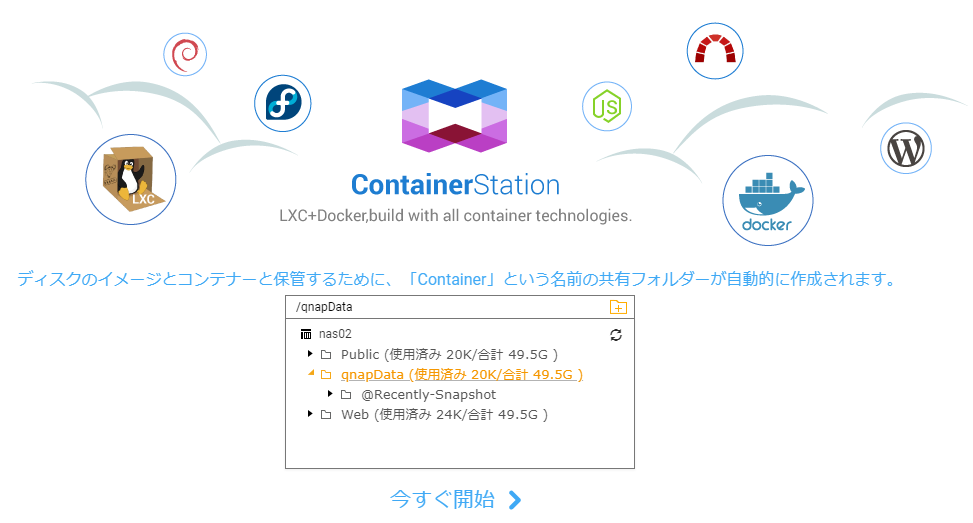Click the LXC penguin box icon
973x523 pixels.
click(131, 179)
